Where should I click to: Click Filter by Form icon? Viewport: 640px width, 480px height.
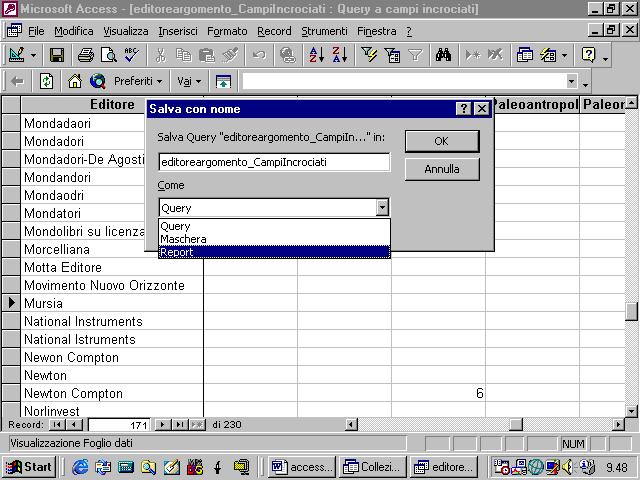click(392, 55)
